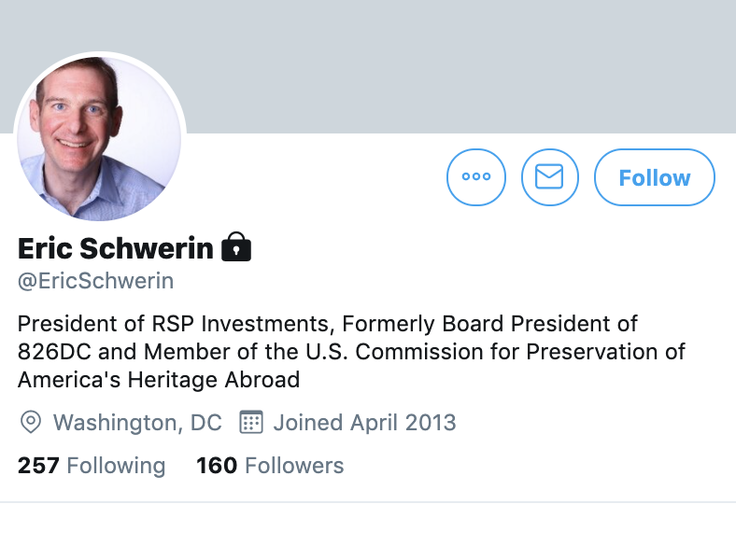Follow Eric Schwerin's account
736x560 pixels.
654,177
